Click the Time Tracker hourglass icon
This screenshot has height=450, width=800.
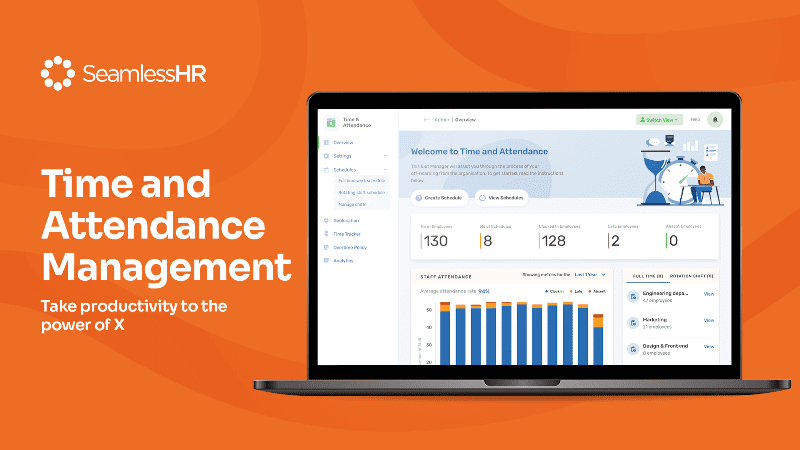tap(327, 233)
